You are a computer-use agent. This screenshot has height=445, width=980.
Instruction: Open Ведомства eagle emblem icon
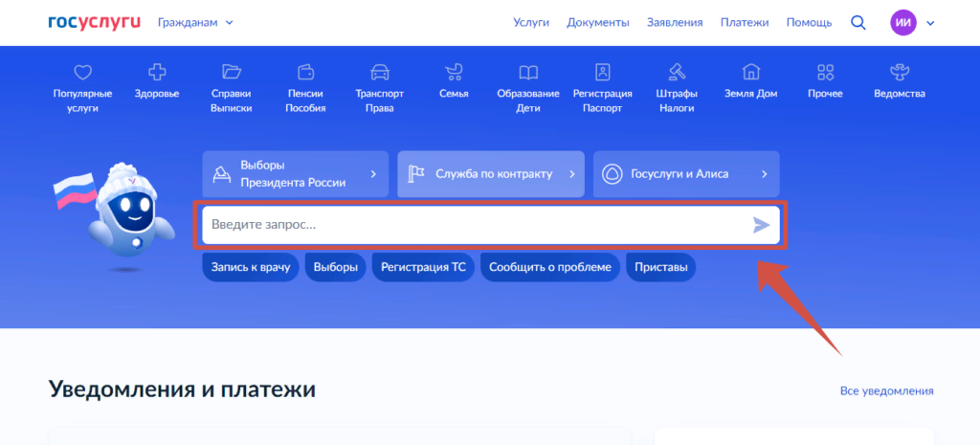(x=900, y=73)
